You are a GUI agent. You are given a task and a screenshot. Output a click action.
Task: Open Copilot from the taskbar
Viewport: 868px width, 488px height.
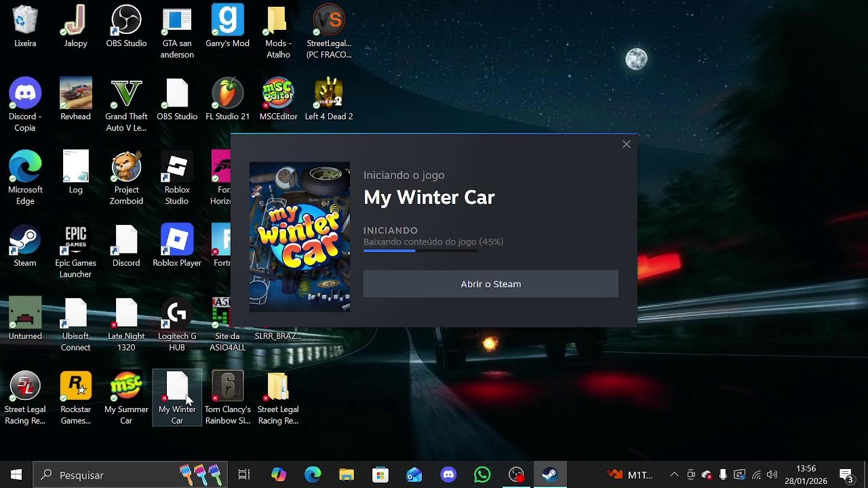(279, 474)
